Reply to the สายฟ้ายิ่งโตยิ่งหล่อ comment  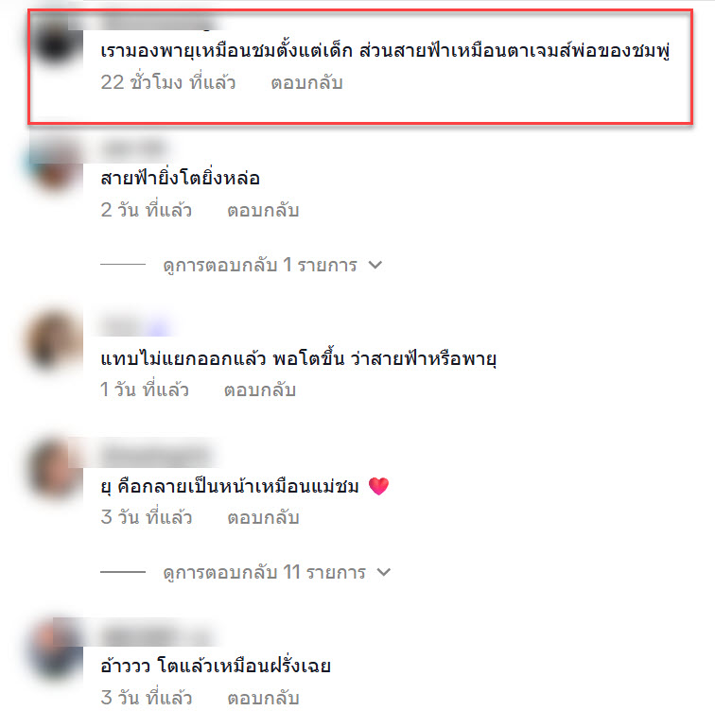(x=263, y=210)
